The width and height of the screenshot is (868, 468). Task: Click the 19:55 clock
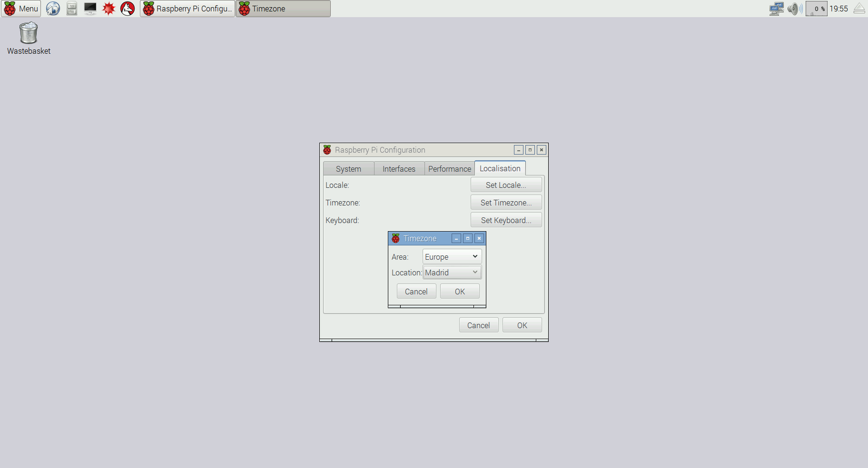coord(839,9)
